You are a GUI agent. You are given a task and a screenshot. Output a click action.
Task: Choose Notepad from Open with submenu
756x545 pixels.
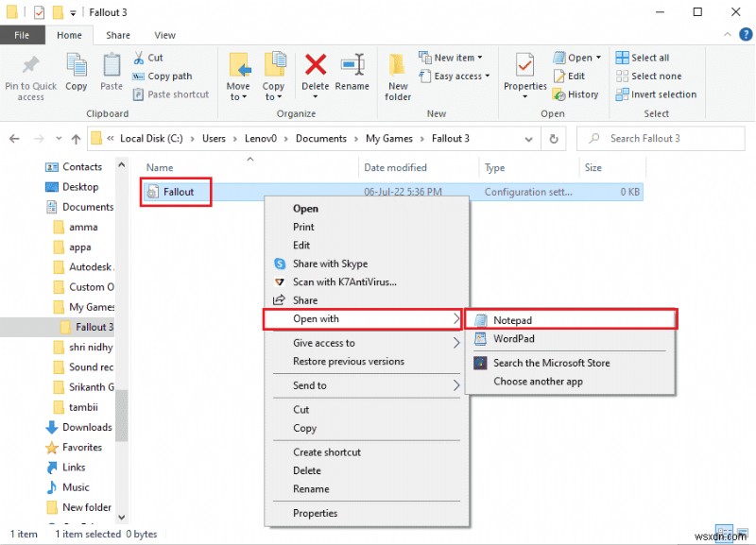570,320
